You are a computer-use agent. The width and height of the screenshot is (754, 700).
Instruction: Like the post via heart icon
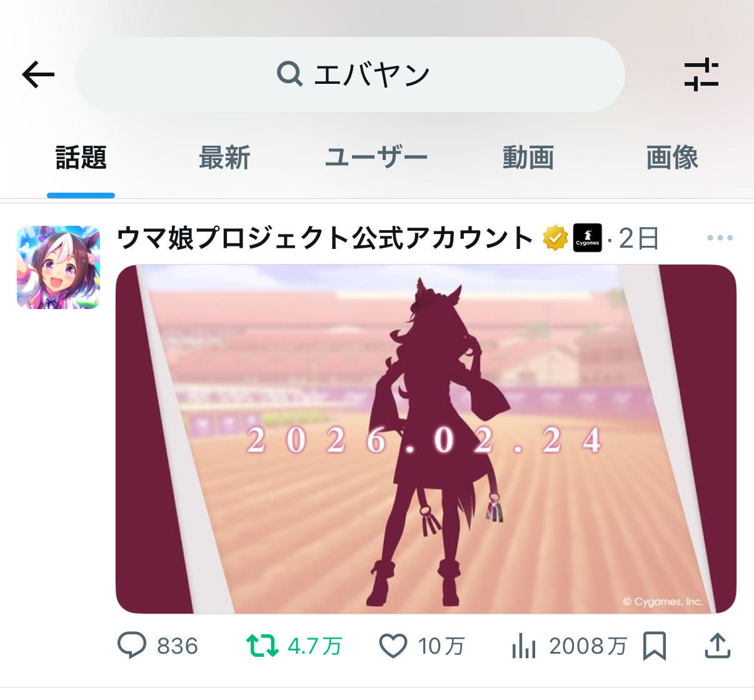pyautogui.click(x=393, y=646)
